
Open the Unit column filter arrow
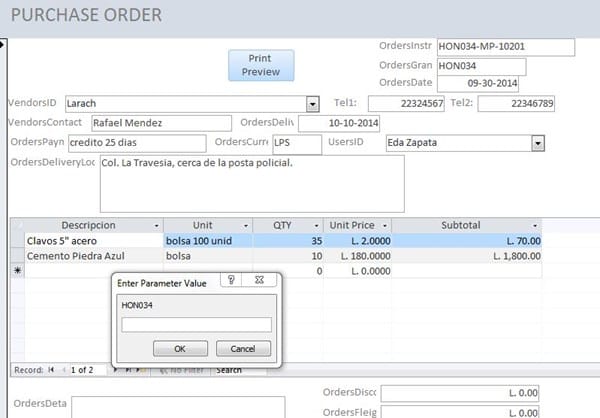click(x=246, y=226)
